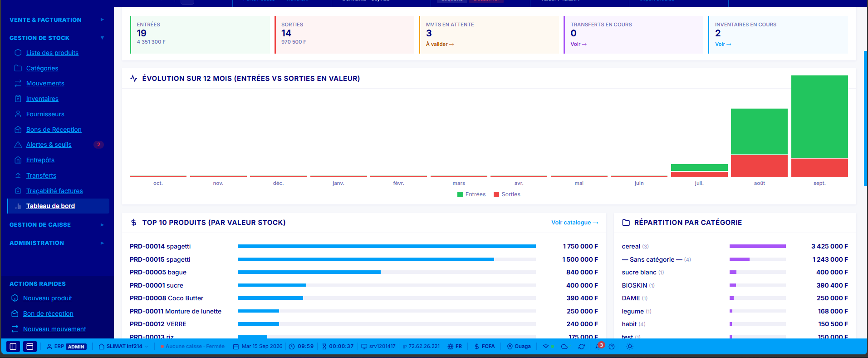This screenshot has height=358, width=868.
Task: Click the FR language globe selector
Action: point(455,346)
